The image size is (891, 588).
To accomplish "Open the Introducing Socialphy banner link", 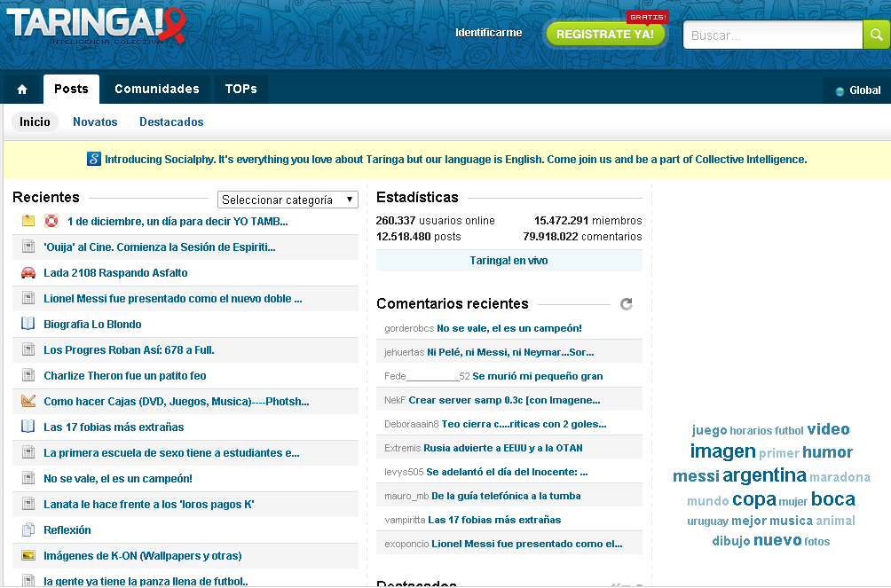I will click(x=455, y=160).
